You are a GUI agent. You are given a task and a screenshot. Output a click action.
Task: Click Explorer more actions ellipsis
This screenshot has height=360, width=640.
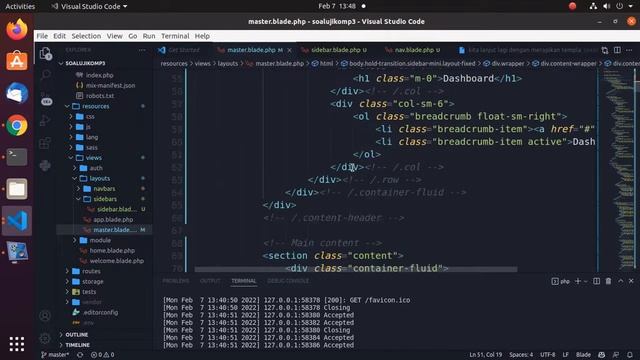click(142, 50)
